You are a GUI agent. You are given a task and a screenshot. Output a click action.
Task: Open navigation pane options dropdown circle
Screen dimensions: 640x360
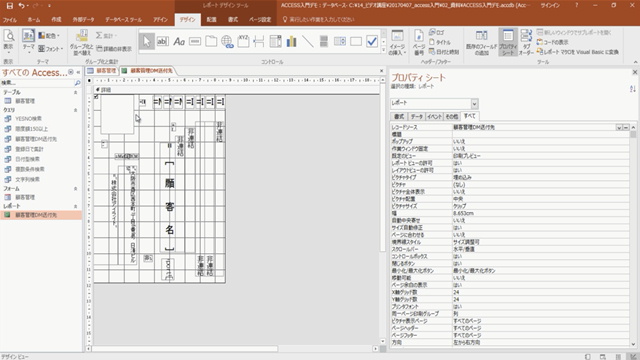[71, 72]
